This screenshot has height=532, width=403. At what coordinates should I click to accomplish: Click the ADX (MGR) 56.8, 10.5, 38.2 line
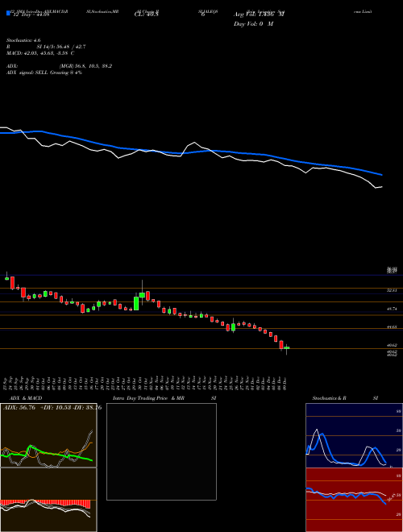(59, 66)
